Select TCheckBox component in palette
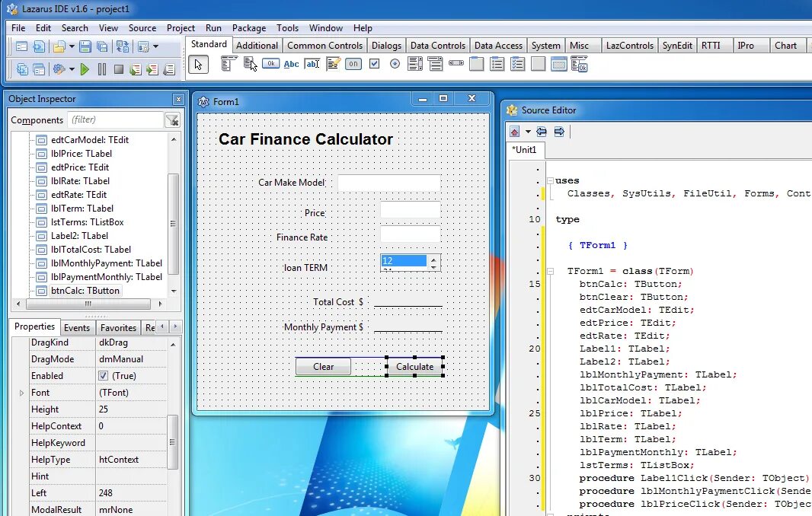 tap(375, 64)
